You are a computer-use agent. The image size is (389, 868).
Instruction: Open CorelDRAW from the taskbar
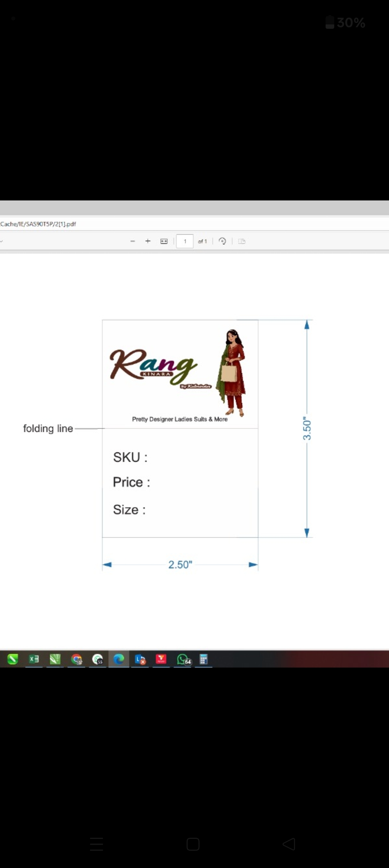[x=55, y=659]
